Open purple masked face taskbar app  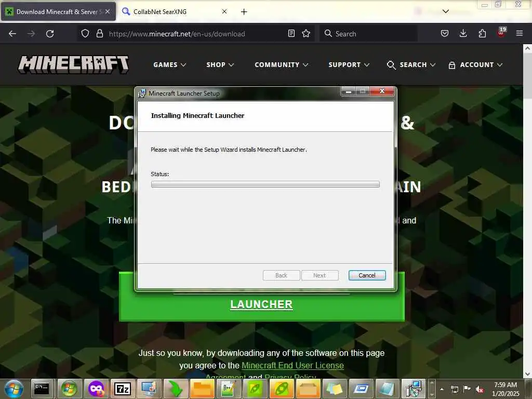coord(96,389)
